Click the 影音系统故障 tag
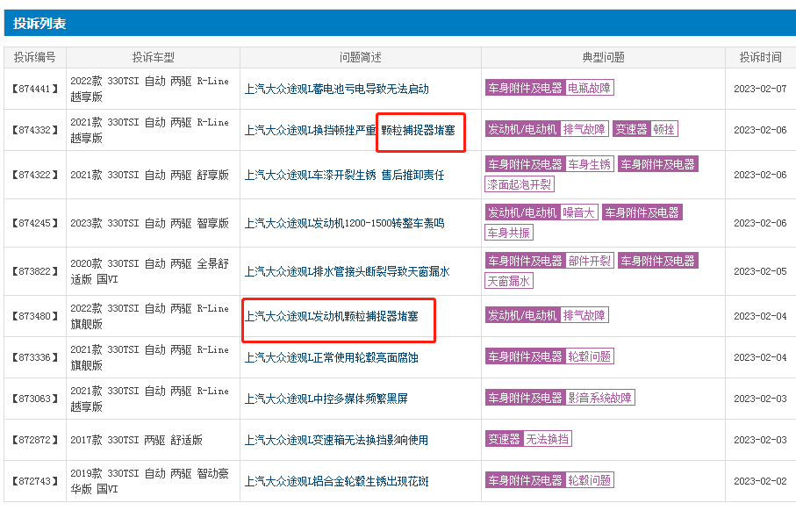 tap(599, 398)
